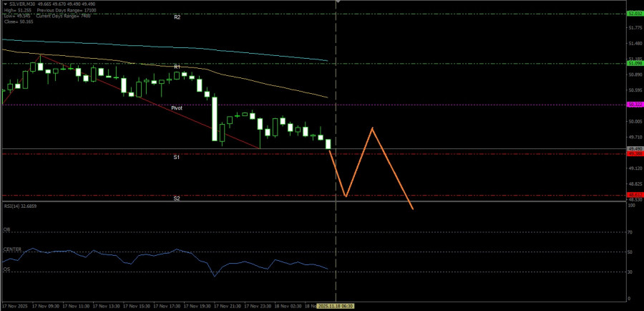The height and width of the screenshot is (311, 644).
Task: Click the red 48.612 price tag
Action: (x=635, y=195)
